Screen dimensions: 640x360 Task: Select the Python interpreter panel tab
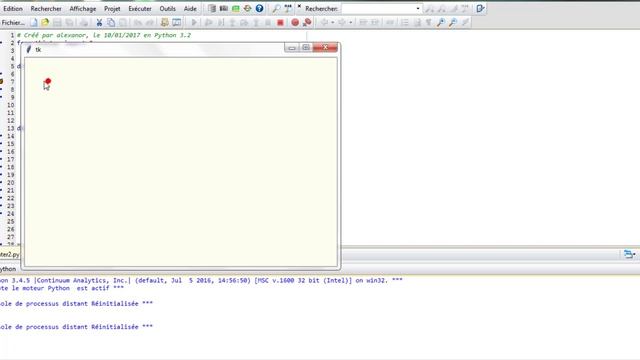[x=8, y=269]
